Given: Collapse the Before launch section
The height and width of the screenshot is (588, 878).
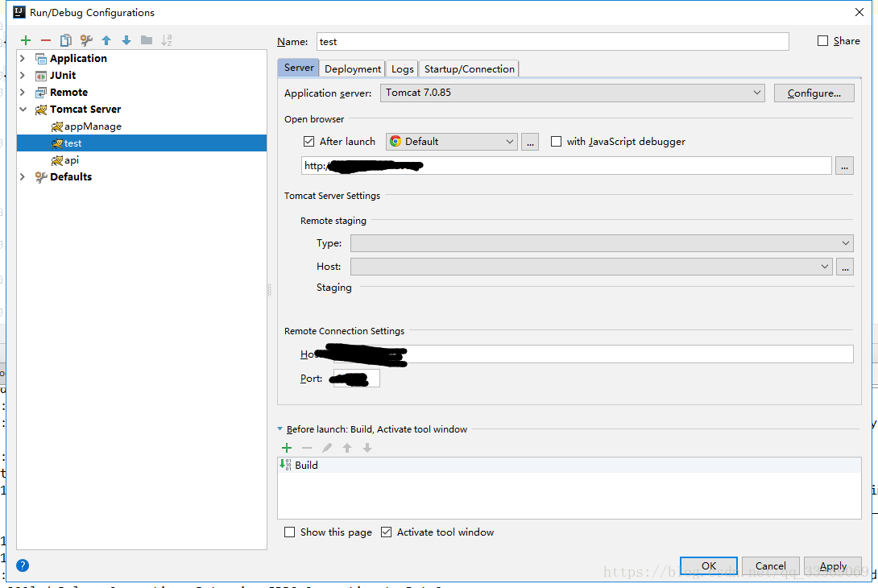Looking at the screenshot, I should (x=280, y=429).
